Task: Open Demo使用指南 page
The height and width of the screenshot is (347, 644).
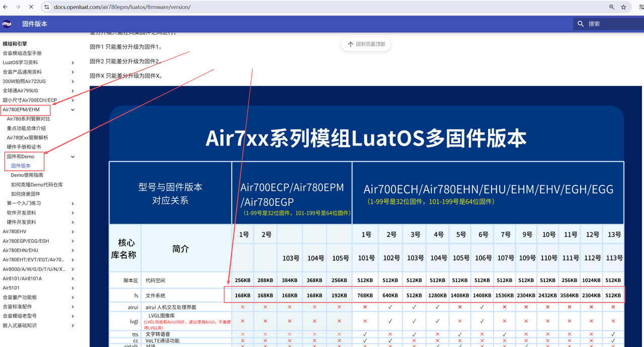Action: (x=27, y=175)
